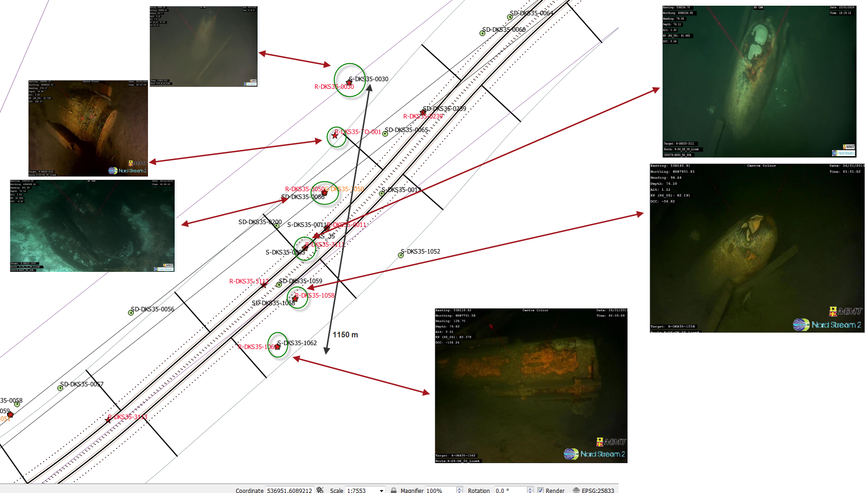This screenshot has height=493, width=868.
Task: Select the red marker R-DKS35-TO-001
Action: pyautogui.click(x=335, y=136)
